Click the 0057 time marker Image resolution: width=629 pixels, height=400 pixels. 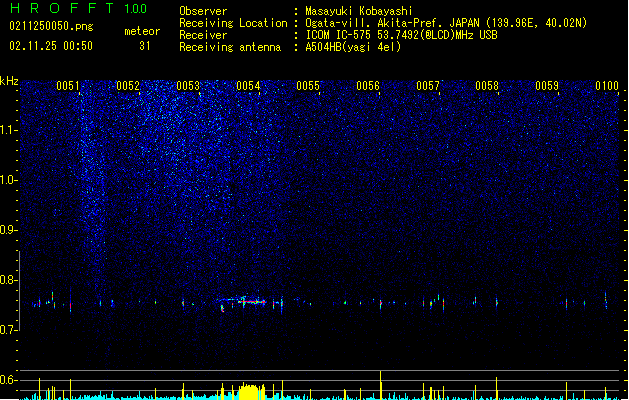tap(428, 86)
